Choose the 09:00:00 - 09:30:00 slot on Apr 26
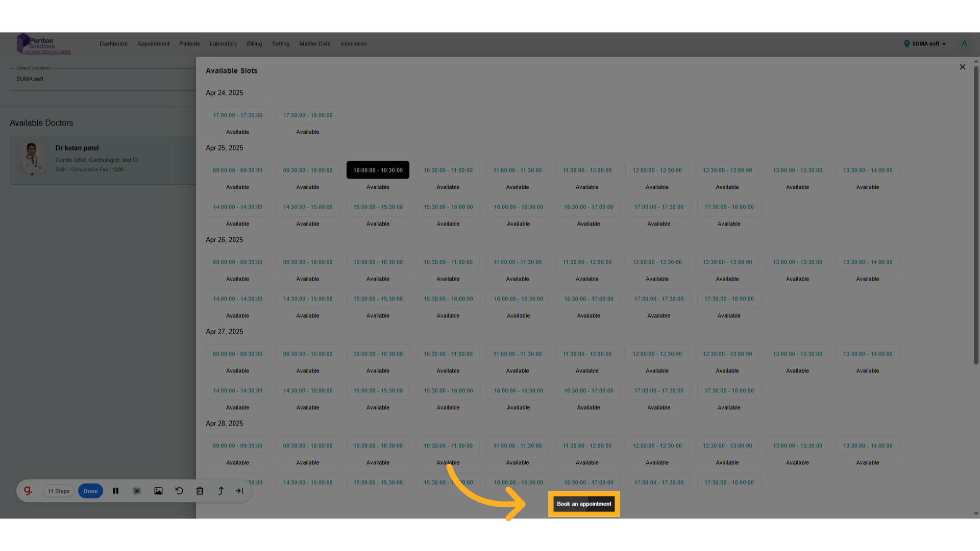980x551 pixels. tap(237, 262)
